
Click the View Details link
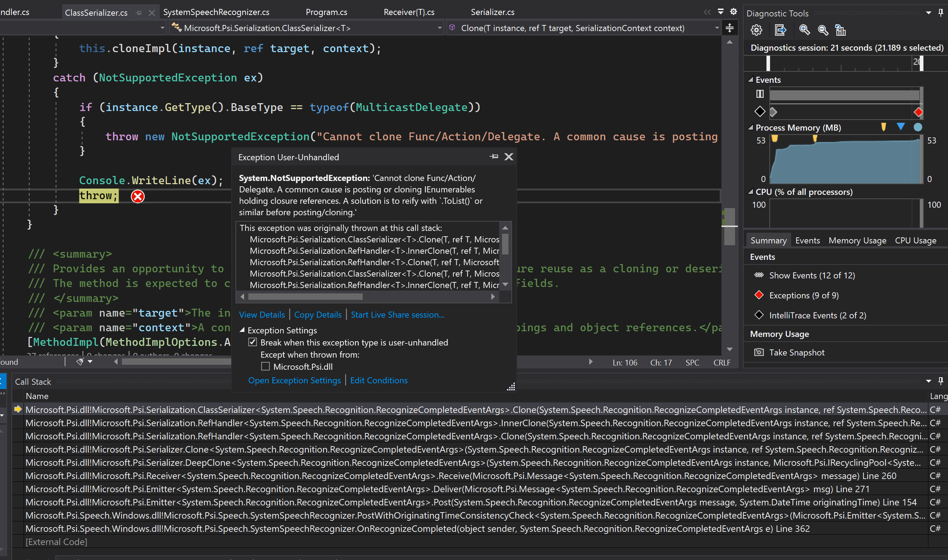coord(262,315)
